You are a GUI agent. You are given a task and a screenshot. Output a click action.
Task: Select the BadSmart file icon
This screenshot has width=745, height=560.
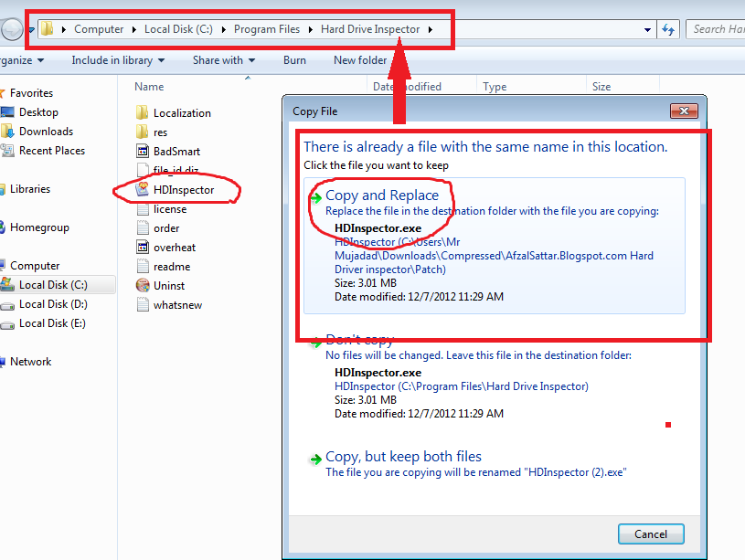[143, 151]
